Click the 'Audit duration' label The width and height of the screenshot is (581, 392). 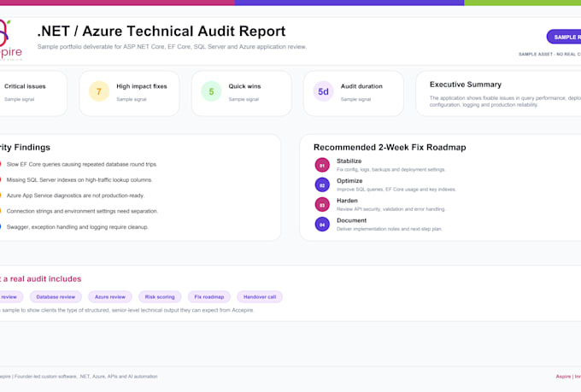coord(361,86)
